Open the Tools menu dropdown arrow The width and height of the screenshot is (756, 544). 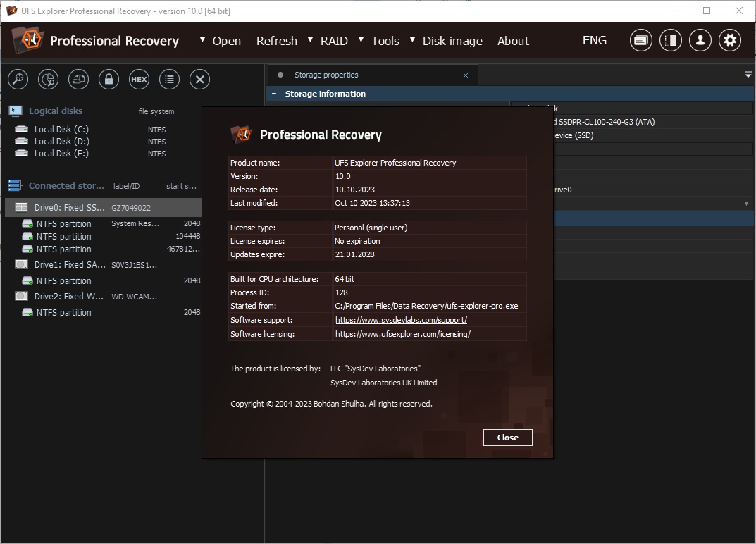pyautogui.click(x=361, y=40)
